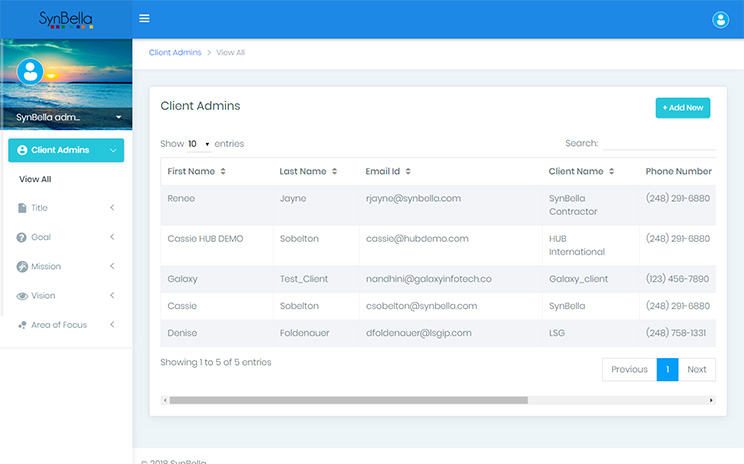Click the (123) 456-7890 phone cell
This screenshot has width=744, height=464.
(678, 279)
